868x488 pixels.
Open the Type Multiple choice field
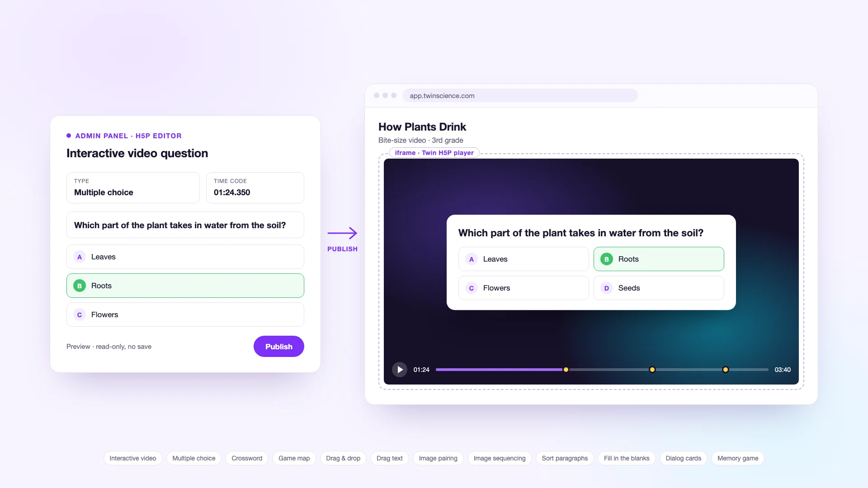pyautogui.click(x=133, y=188)
